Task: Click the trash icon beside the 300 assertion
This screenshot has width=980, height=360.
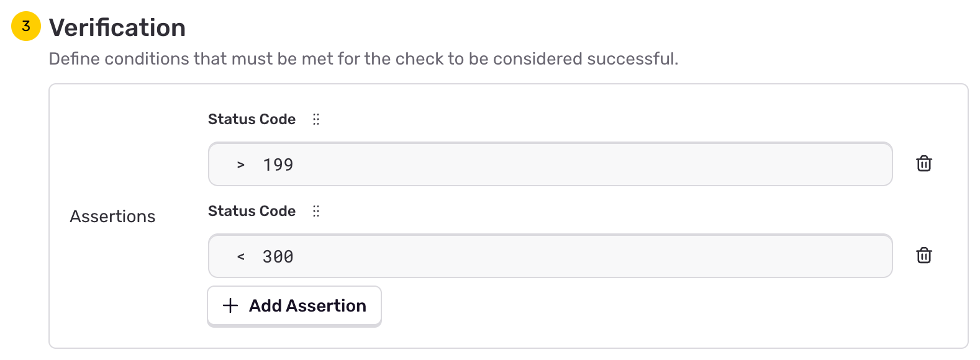Action: pos(924,256)
